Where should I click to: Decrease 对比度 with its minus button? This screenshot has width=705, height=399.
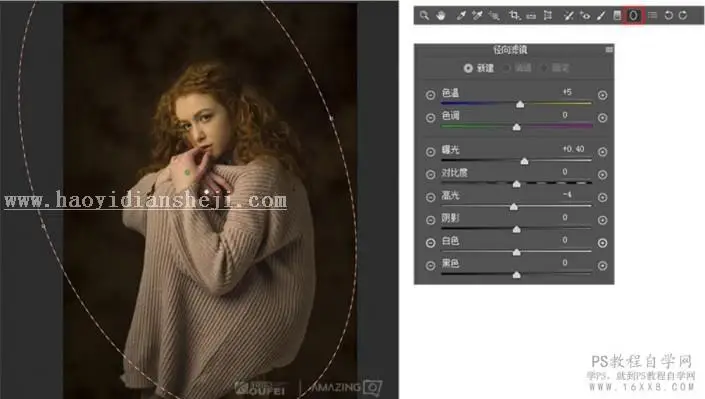click(x=430, y=175)
